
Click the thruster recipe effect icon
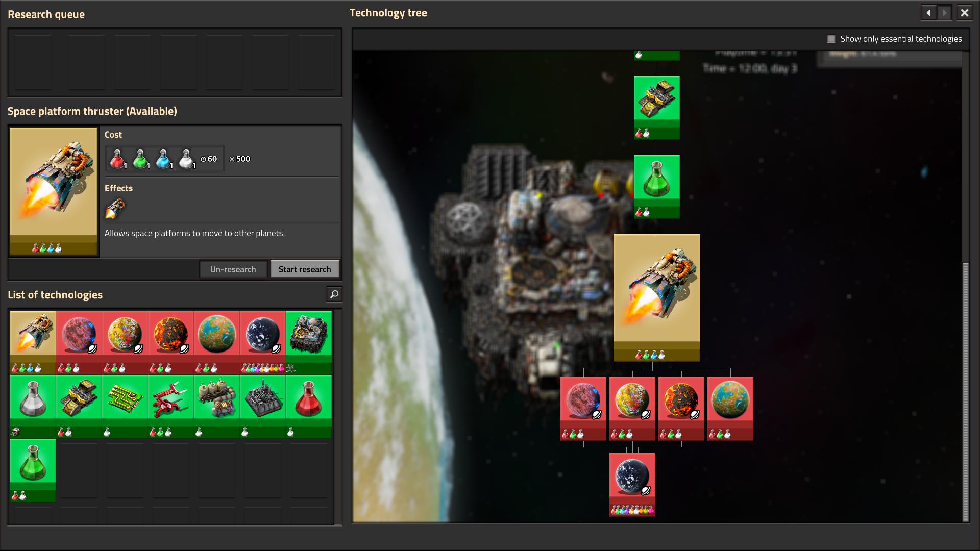(115, 209)
